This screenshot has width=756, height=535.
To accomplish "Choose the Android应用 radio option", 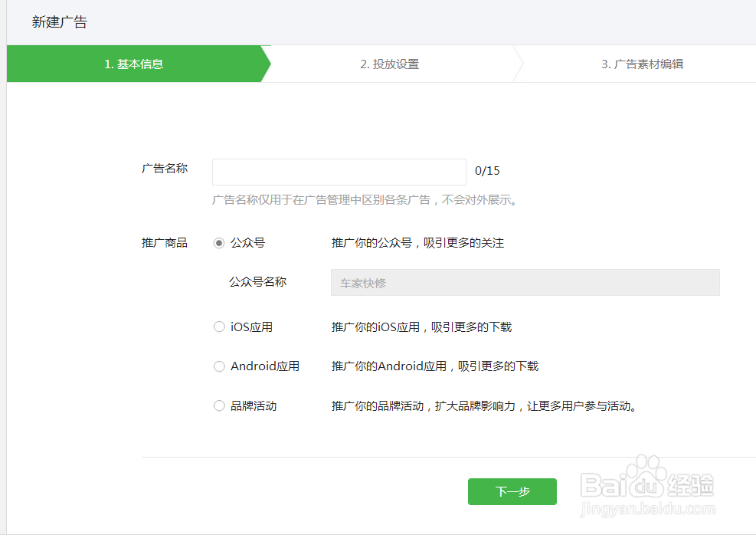I will click(x=219, y=366).
